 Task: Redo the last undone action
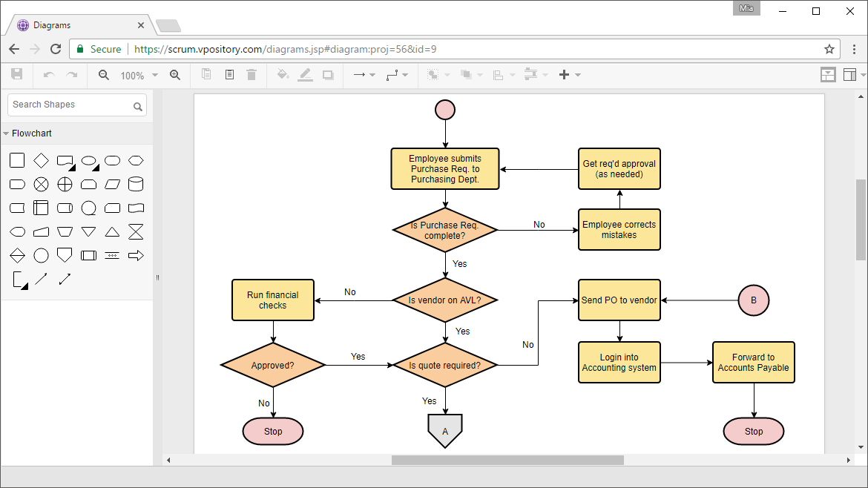(x=72, y=75)
